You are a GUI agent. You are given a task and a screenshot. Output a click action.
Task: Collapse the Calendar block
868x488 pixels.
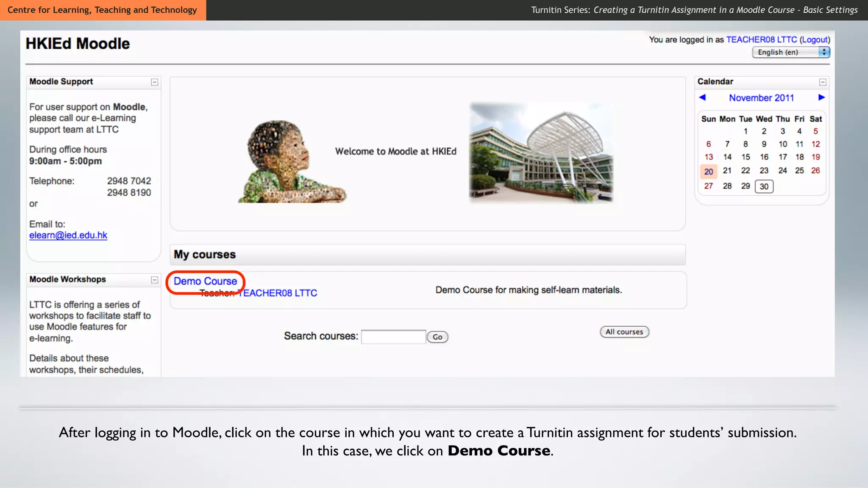pyautogui.click(x=823, y=82)
